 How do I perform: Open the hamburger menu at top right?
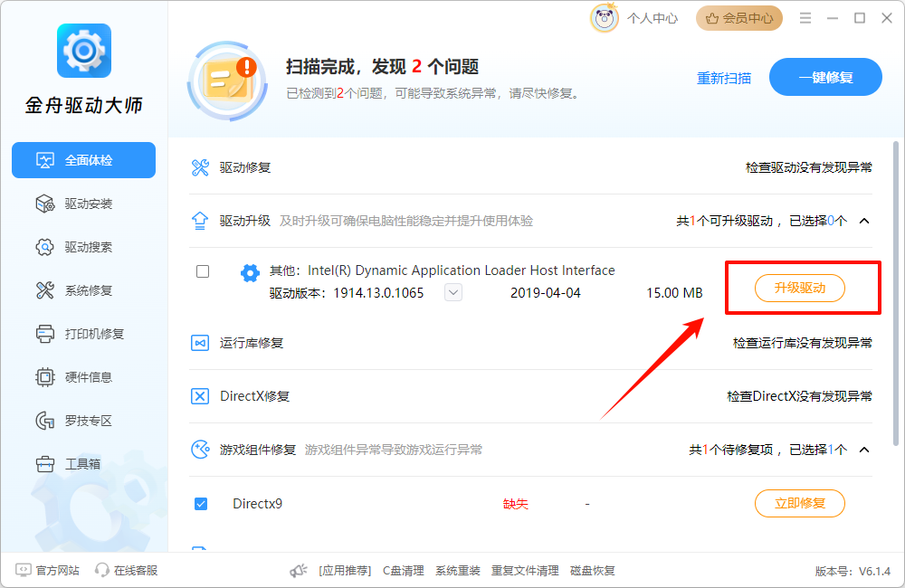[805, 17]
